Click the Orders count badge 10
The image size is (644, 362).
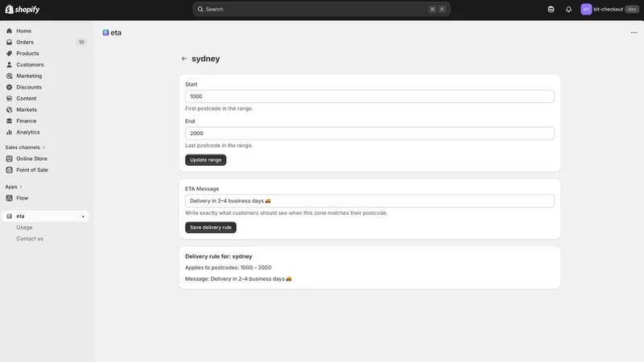[x=81, y=43]
